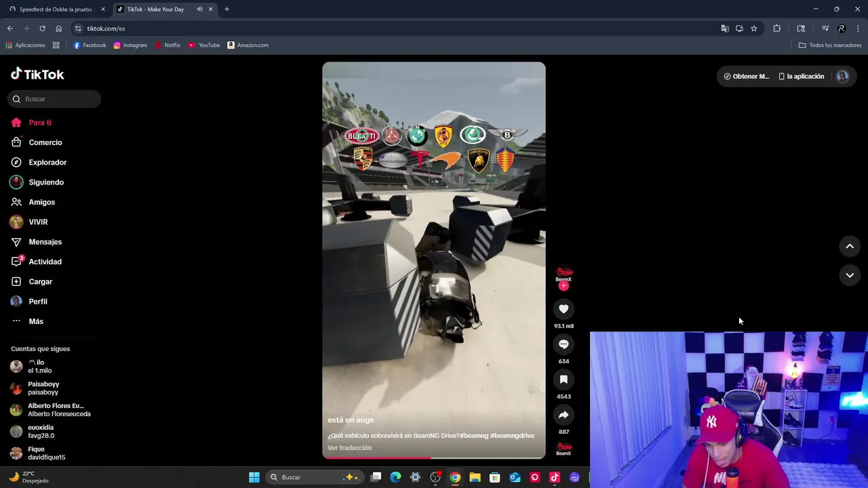Click Task View in the taskbar
Image resolution: width=868 pixels, height=488 pixels.
pos(376,477)
